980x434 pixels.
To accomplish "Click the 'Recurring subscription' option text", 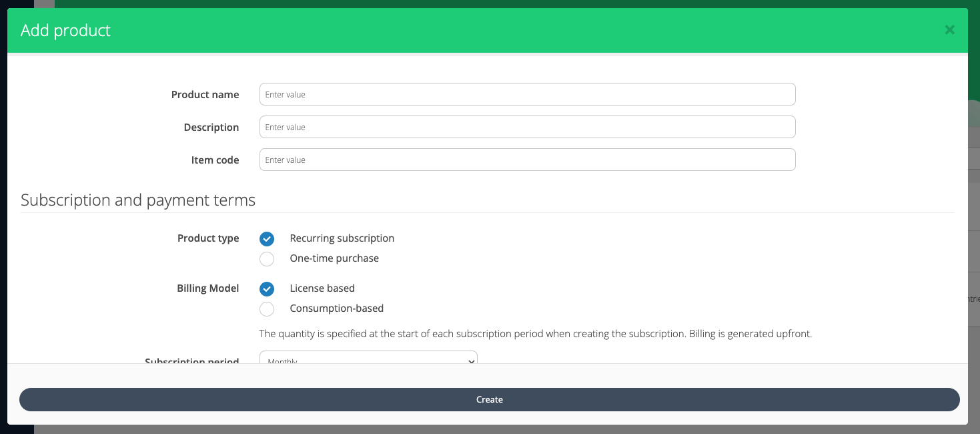I will click(x=342, y=238).
